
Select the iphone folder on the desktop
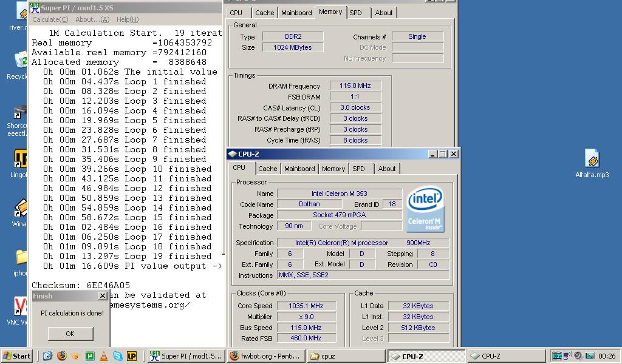(20, 262)
